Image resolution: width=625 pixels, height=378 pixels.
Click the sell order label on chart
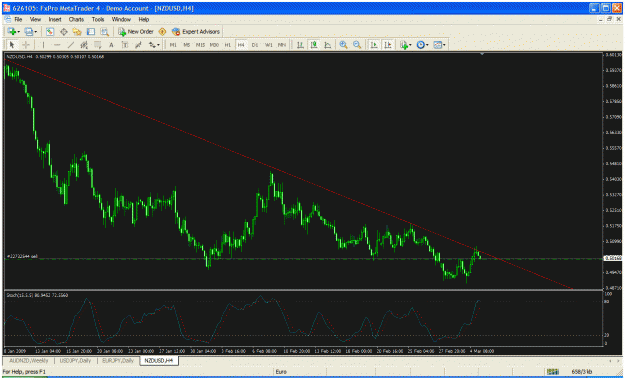22,256
